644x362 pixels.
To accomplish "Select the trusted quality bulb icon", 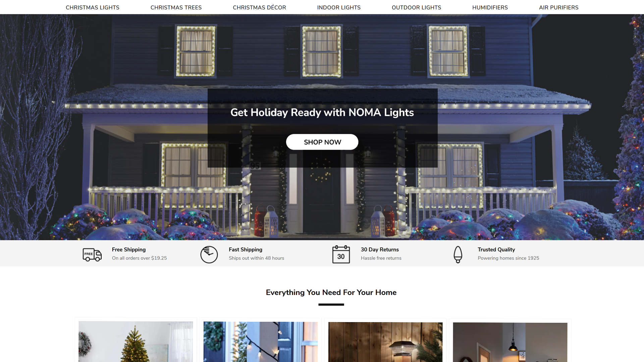I will [x=458, y=254].
